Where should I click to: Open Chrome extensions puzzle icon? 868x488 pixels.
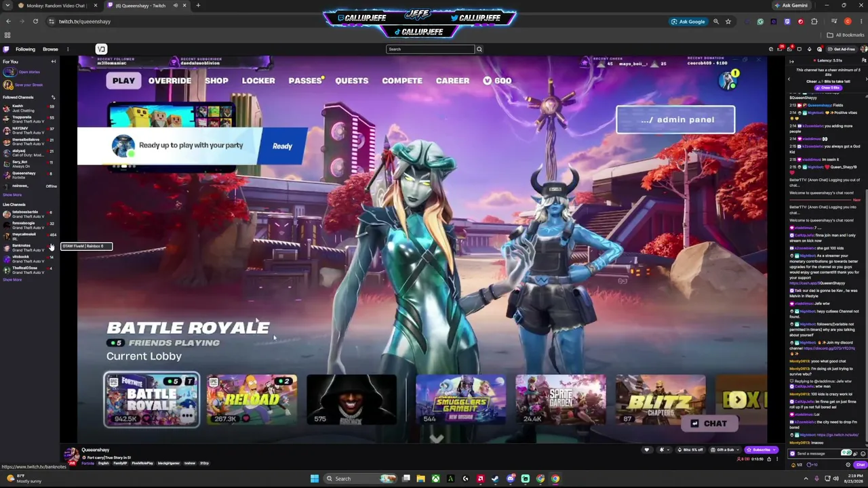tap(814, 22)
